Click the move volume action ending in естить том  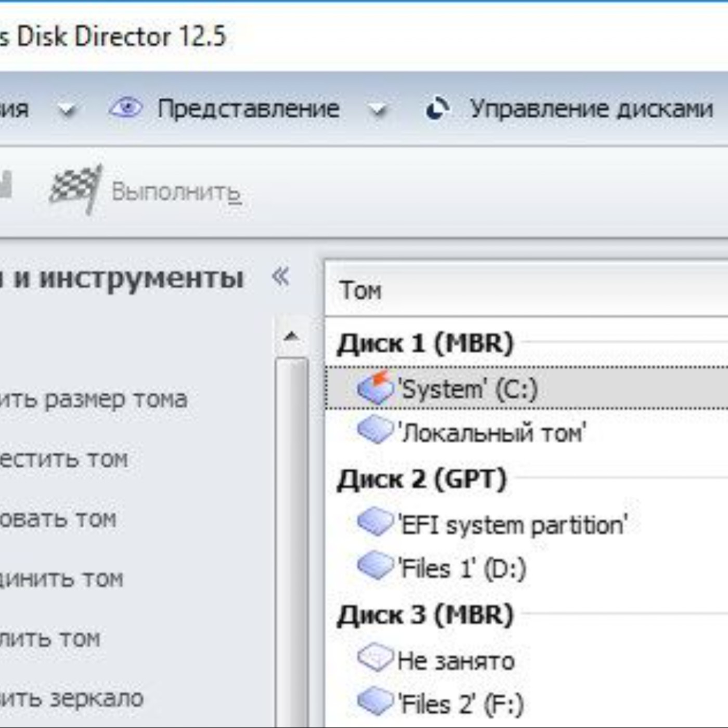tap(64, 459)
